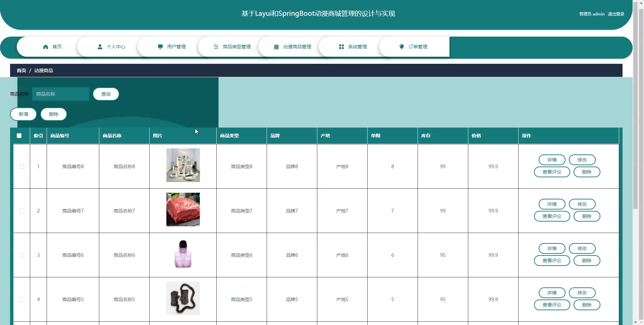Focus the 商品名称 search input field
The width and height of the screenshot is (644, 325).
click(61, 94)
